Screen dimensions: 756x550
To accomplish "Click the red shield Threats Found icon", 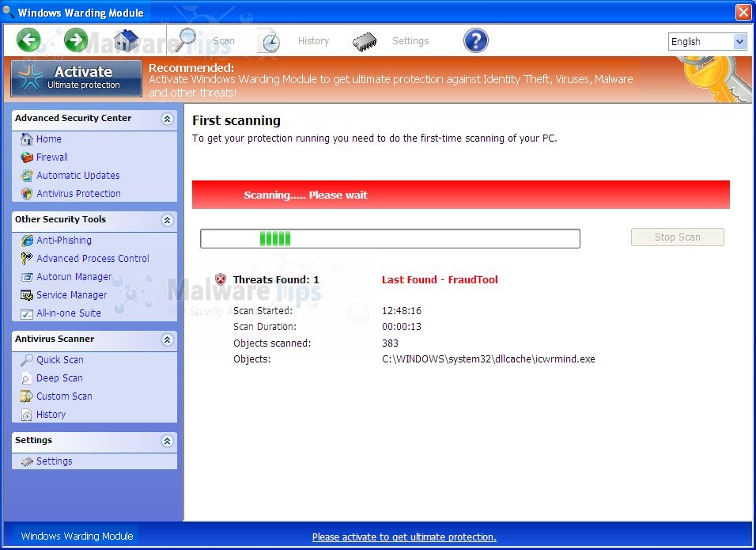I will pos(221,279).
